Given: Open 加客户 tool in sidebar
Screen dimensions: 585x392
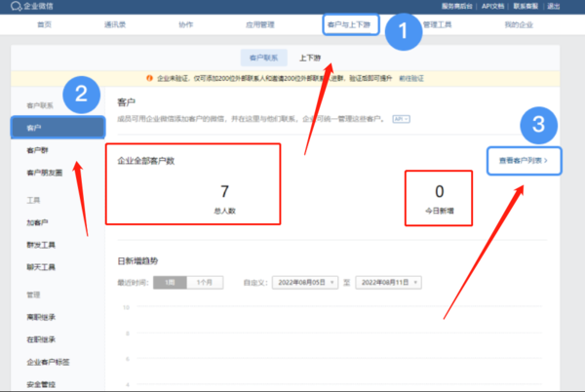Looking at the screenshot, I should [38, 222].
